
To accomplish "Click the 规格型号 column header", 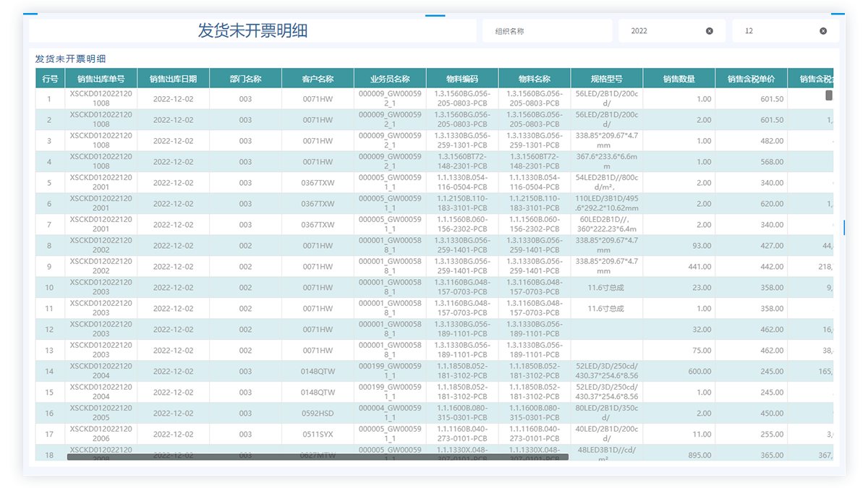I will [x=606, y=79].
